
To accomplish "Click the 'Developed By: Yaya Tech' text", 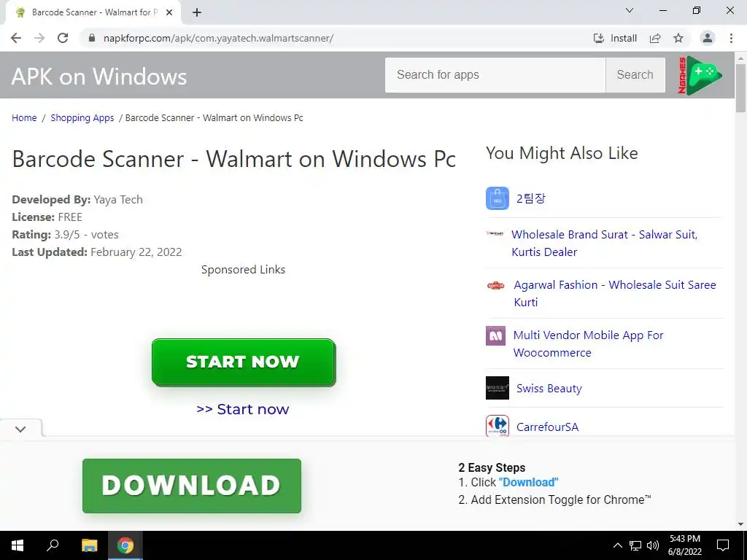I will point(77,200).
